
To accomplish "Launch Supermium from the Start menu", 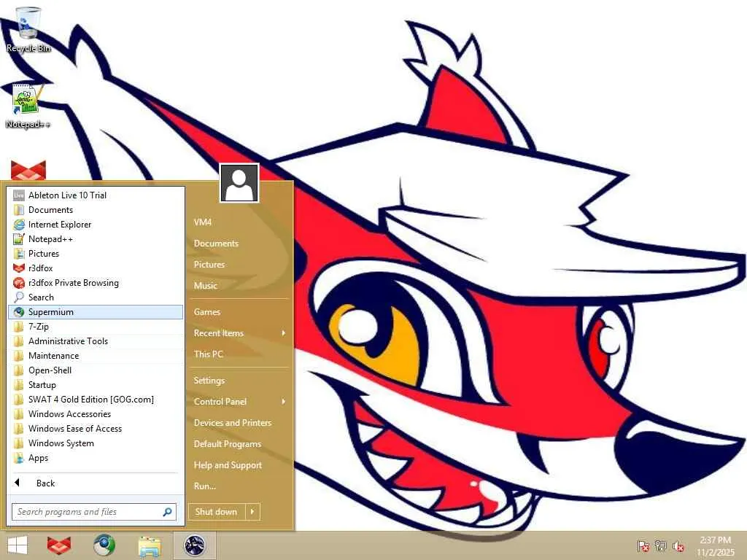I will click(x=96, y=312).
